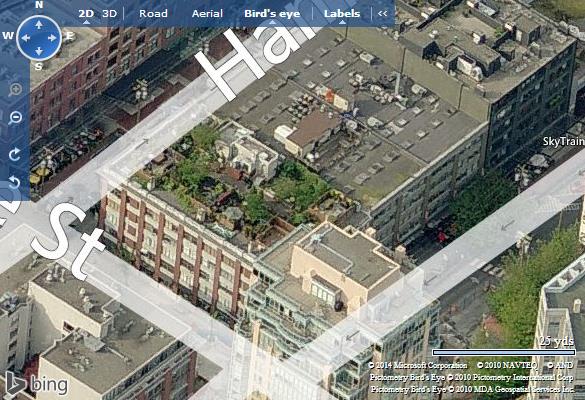Viewport: 585px width, 400px height.
Task: Click the 25 yds scale bar
Action: [x=504, y=352]
